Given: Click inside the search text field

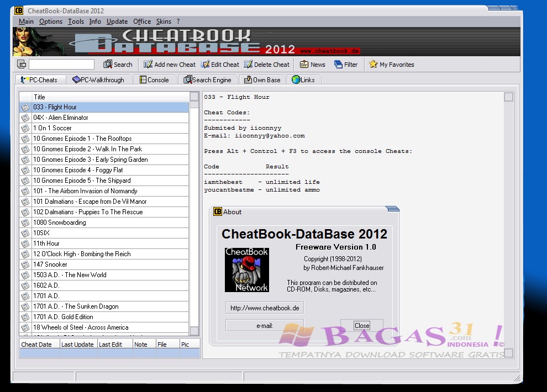Looking at the screenshot, I should pyautogui.click(x=61, y=64).
